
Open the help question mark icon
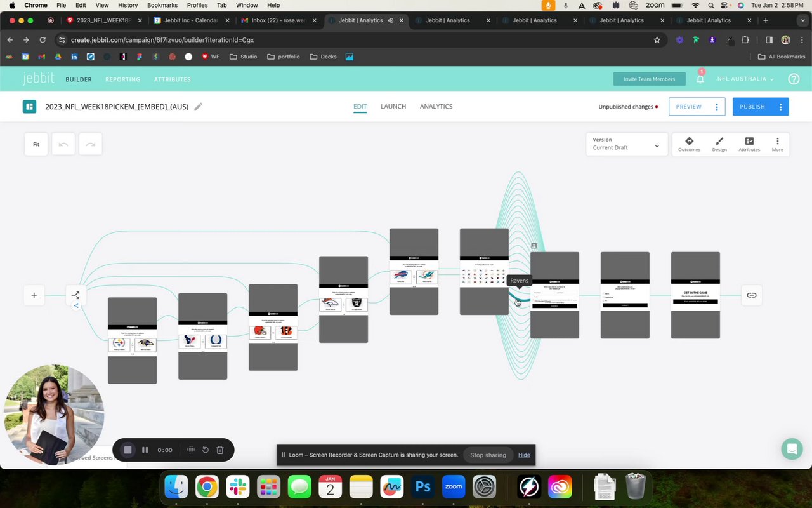pos(794,79)
